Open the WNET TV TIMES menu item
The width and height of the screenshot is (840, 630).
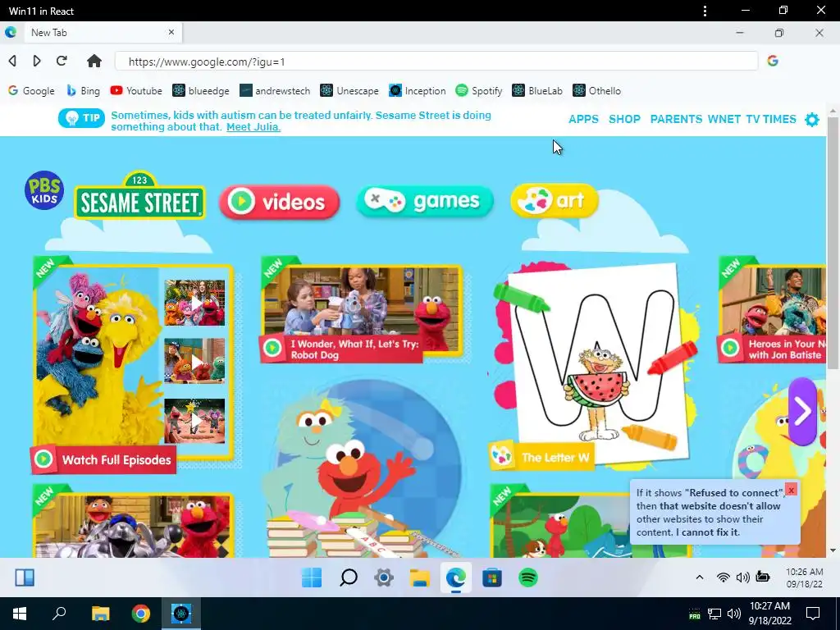752,120
